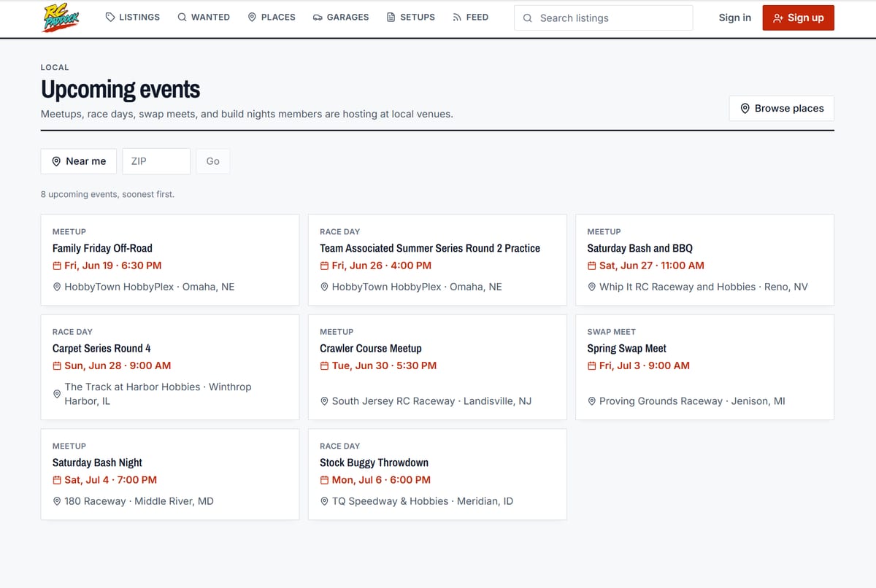The image size is (876, 588).
Task: Click calendar icon on Spring Swap Meet
Action: (x=592, y=365)
